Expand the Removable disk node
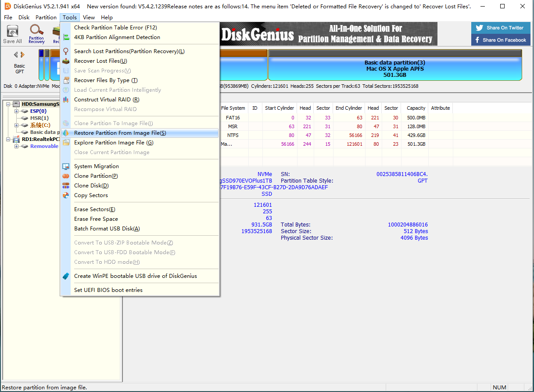 click(16, 146)
